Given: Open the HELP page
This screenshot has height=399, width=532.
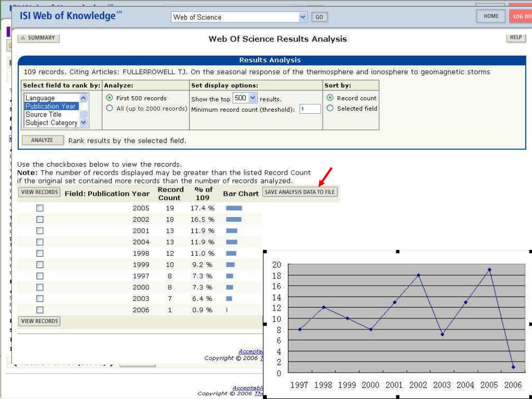Looking at the screenshot, I should tap(516, 37).
